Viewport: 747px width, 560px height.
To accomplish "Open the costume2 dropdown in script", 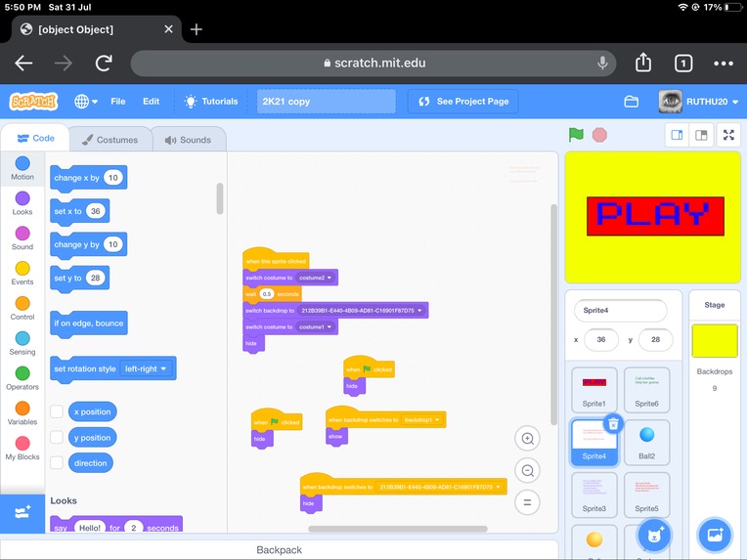I will click(316, 278).
